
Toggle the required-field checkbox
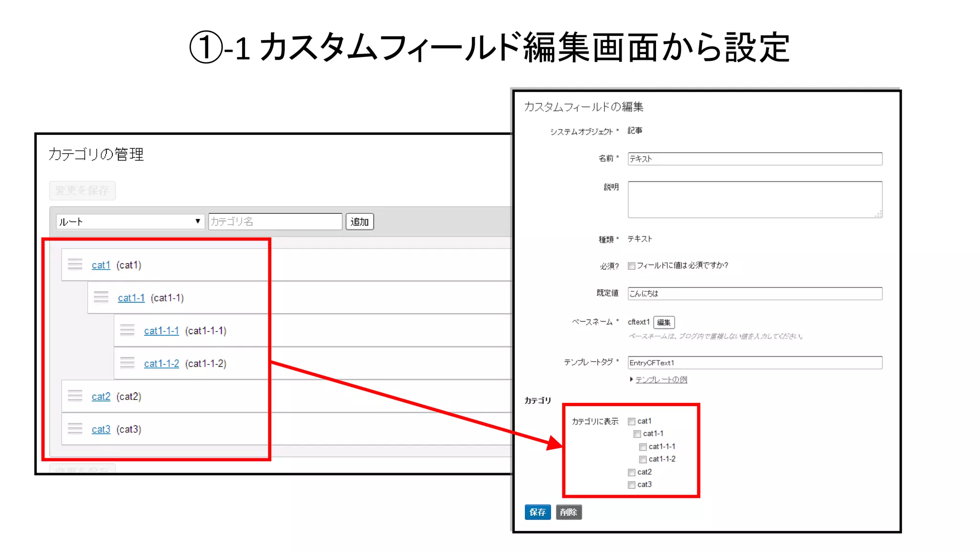[632, 266]
